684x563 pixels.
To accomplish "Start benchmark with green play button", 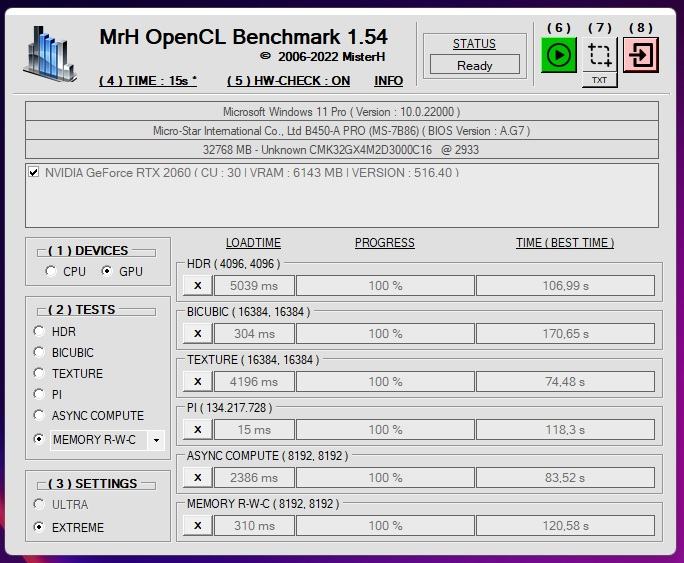I will click(x=558, y=55).
